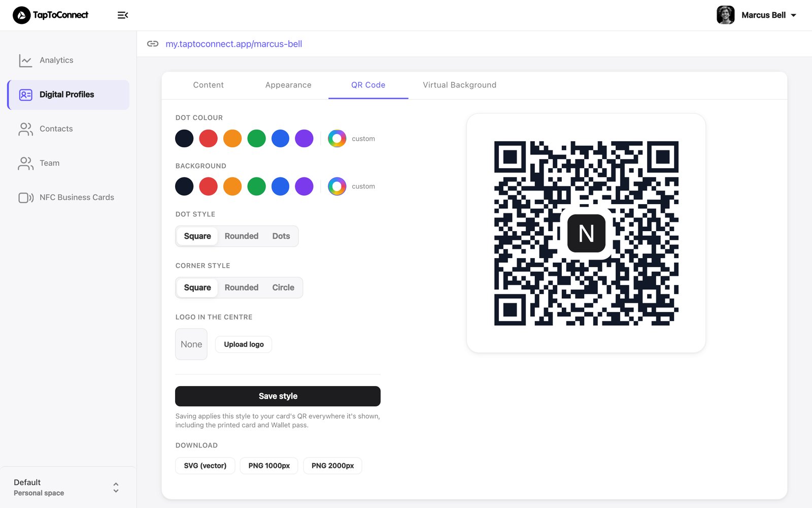This screenshot has height=508, width=812.
Task: Switch to the Appearance tab
Action: tap(288, 85)
